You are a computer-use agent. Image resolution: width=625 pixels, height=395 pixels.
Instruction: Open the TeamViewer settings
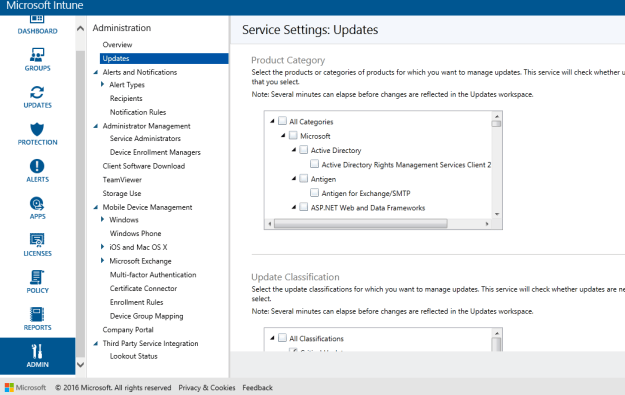coord(122,180)
